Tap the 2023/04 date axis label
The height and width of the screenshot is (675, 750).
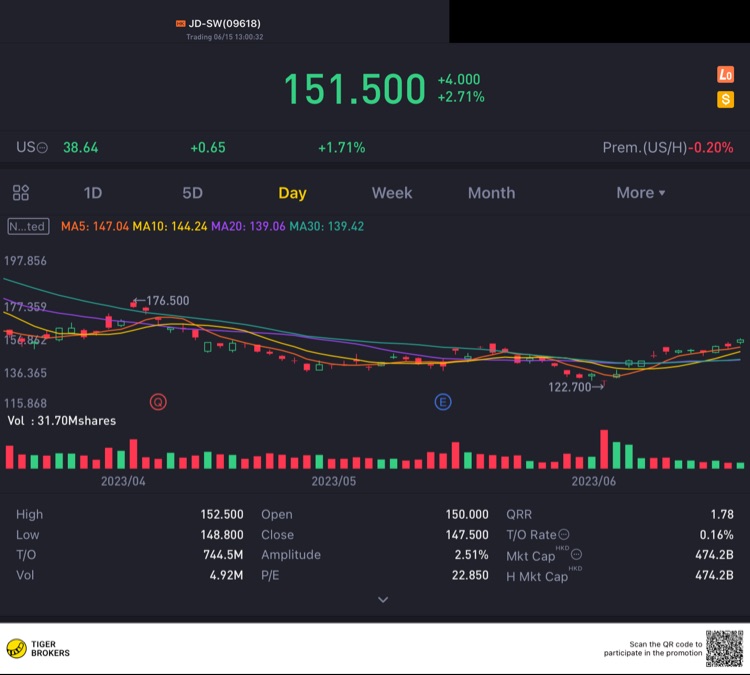123,481
